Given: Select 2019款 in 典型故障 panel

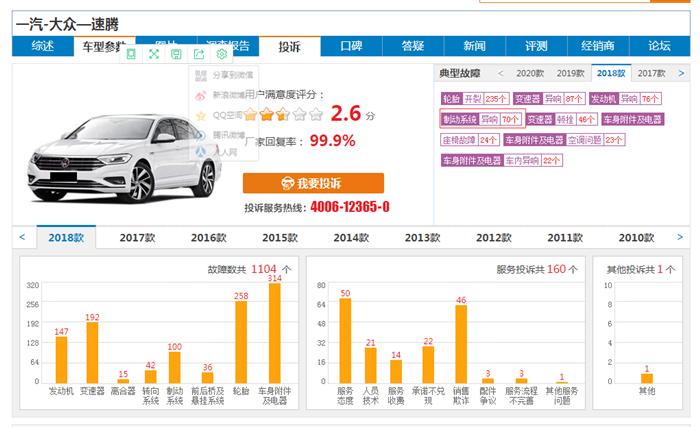Looking at the screenshot, I should pos(570,73).
